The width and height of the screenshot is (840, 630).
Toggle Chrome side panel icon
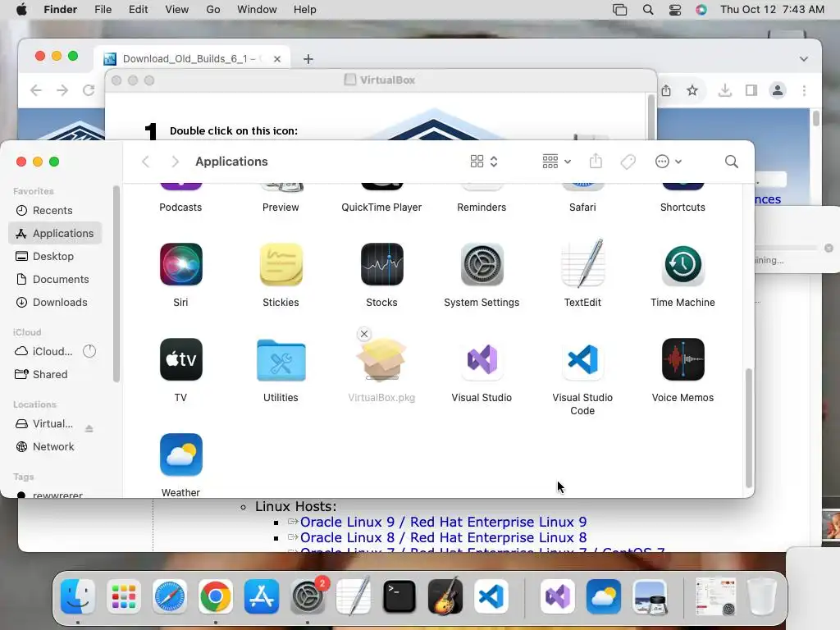(x=751, y=90)
